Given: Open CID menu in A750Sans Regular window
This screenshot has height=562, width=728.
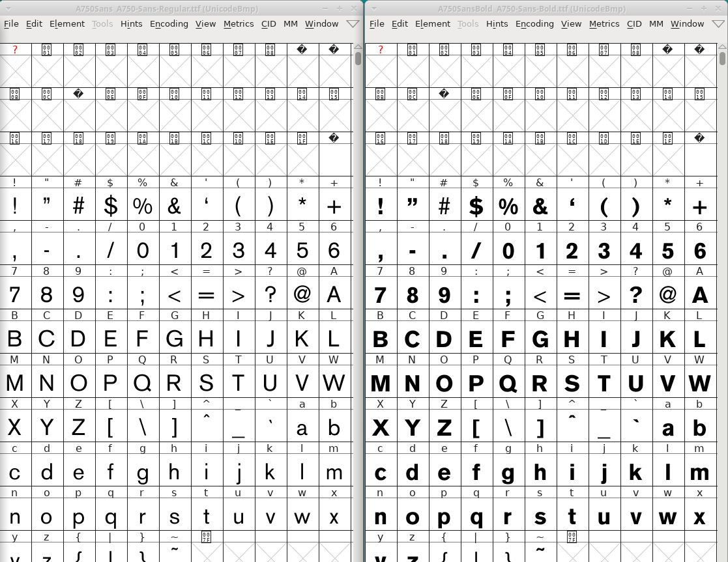Looking at the screenshot, I should tap(269, 23).
